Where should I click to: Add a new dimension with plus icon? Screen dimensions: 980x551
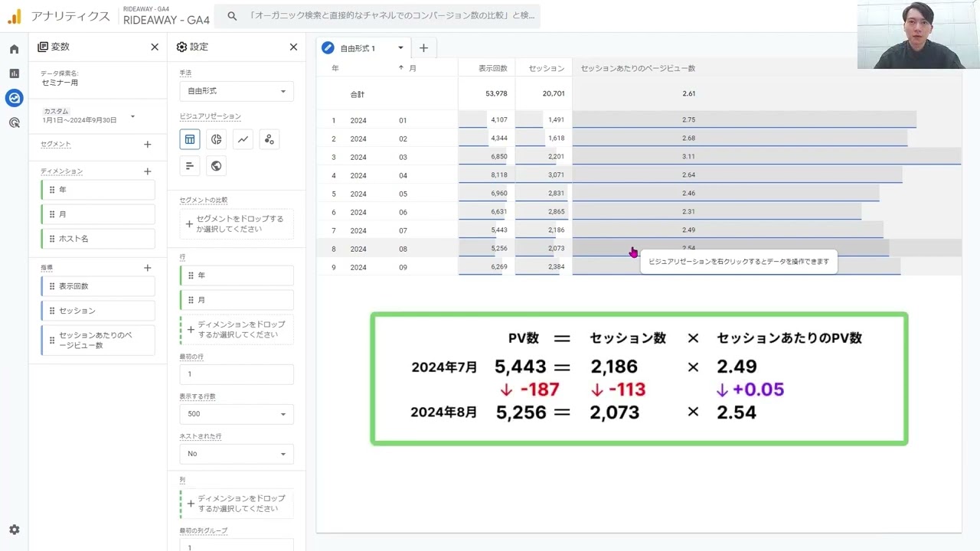148,171
